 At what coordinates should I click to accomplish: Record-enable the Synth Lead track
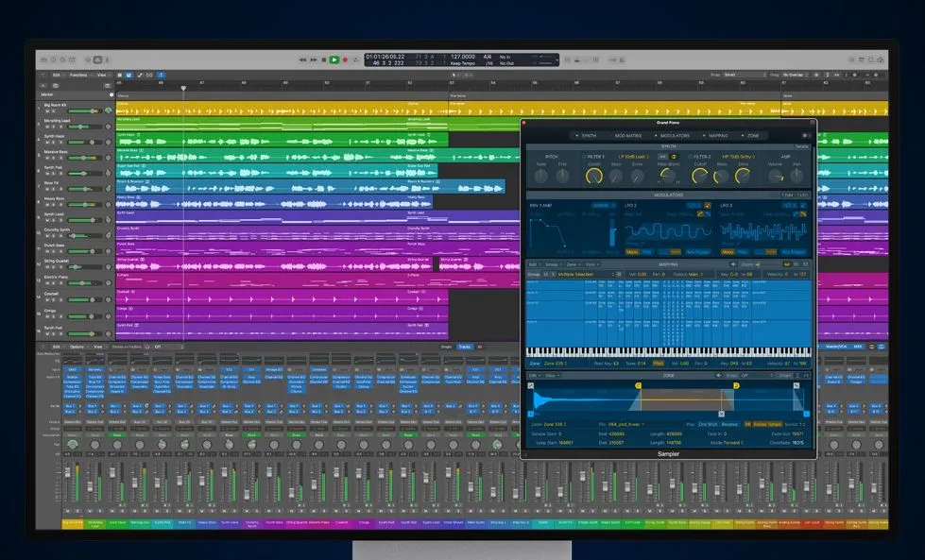coord(60,220)
